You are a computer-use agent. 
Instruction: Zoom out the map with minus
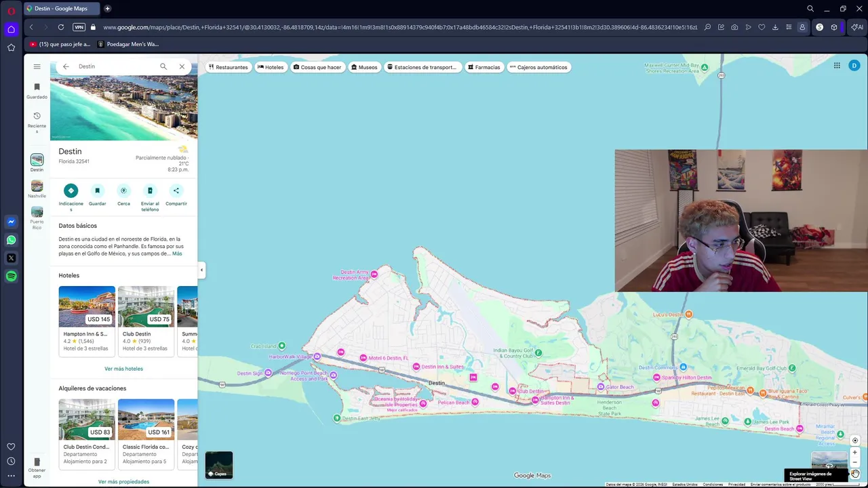click(855, 462)
